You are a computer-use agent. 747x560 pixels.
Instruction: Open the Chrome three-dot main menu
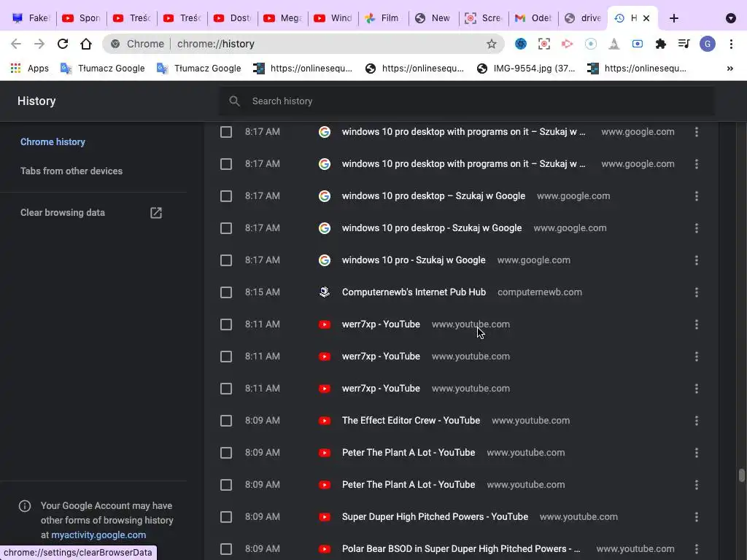coord(731,44)
